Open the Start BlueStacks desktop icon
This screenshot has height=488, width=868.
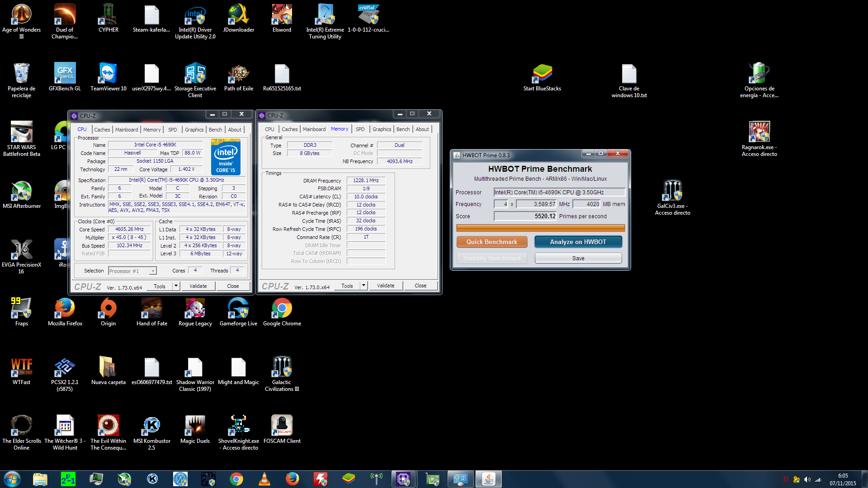click(x=542, y=77)
